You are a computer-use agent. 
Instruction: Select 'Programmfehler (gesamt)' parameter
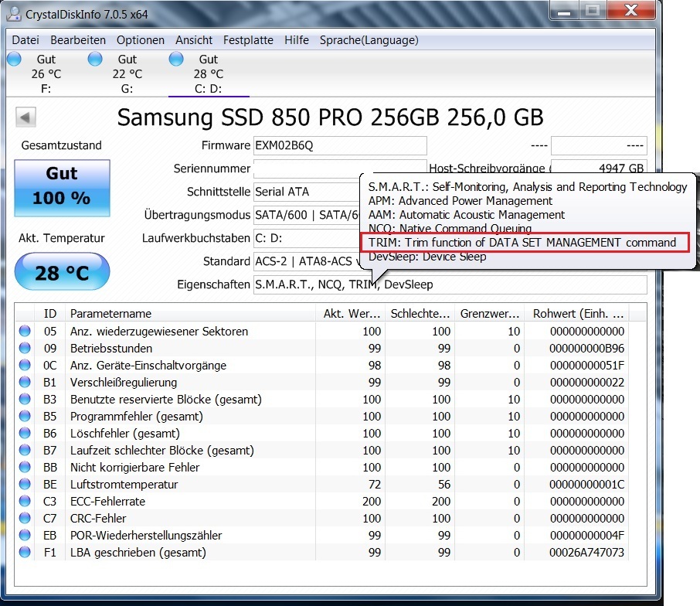(137, 416)
